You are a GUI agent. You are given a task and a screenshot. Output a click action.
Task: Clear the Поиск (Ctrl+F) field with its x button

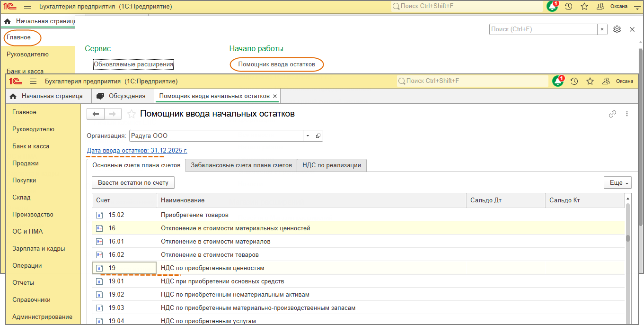click(x=602, y=29)
